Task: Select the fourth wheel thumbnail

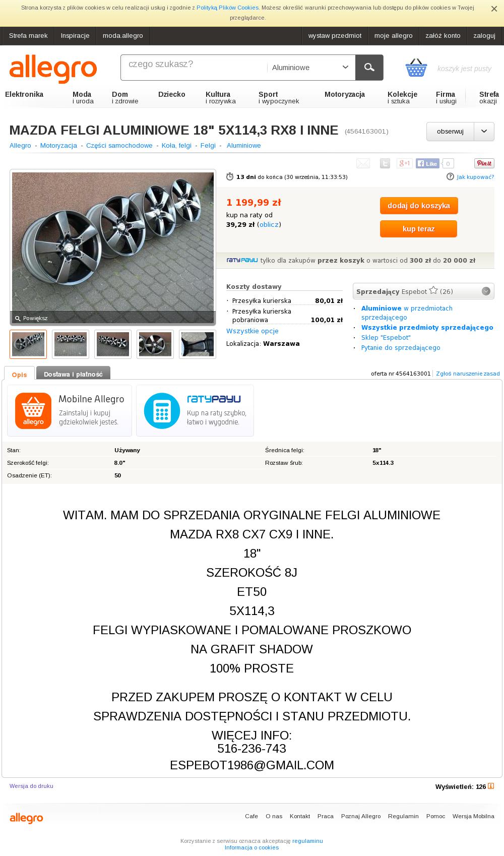Action: (155, 344)
